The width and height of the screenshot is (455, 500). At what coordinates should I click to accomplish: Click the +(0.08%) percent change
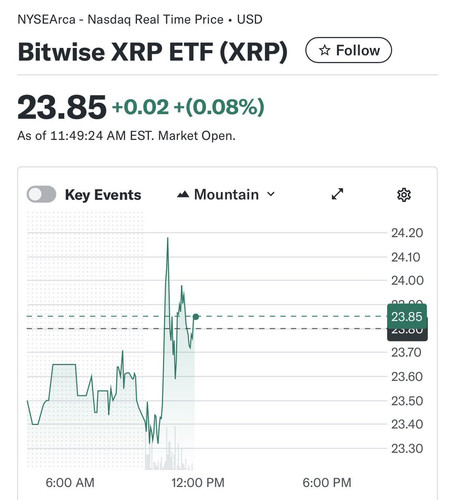coord(219,107)
